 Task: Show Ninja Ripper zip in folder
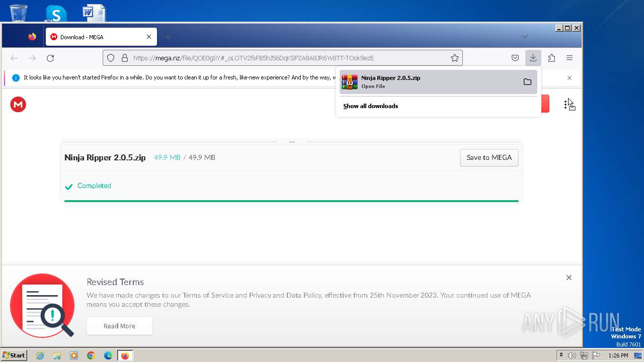[x=527, y=82]
